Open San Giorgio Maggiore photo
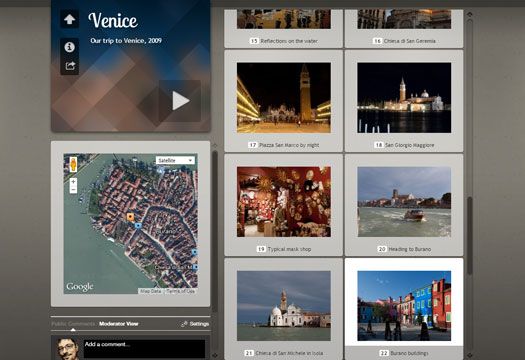The height and width of the screenshot is (360, 525). tap(404, 98)
